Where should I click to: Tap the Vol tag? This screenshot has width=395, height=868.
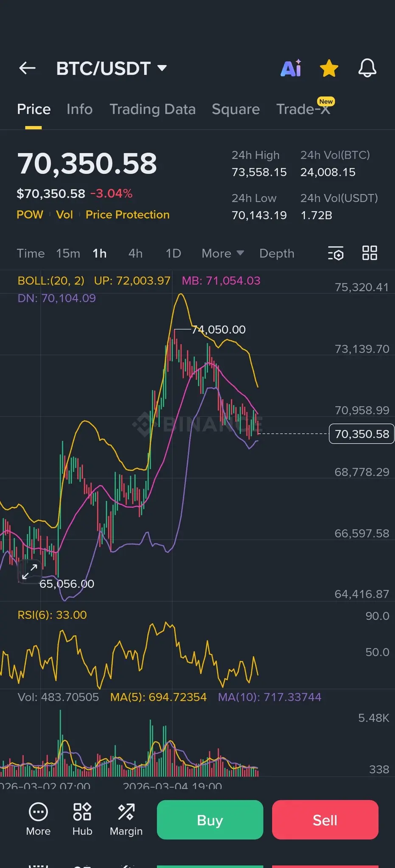pos(64,214)
